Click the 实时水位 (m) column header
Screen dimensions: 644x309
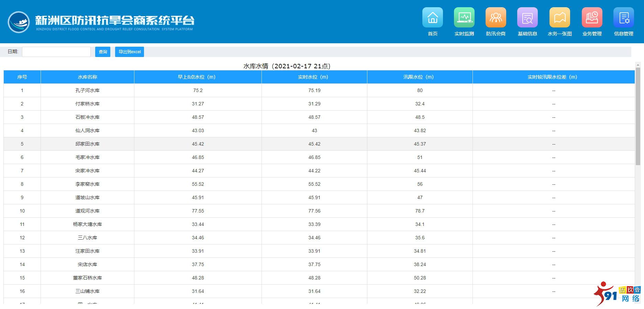(x=314, y=77)
